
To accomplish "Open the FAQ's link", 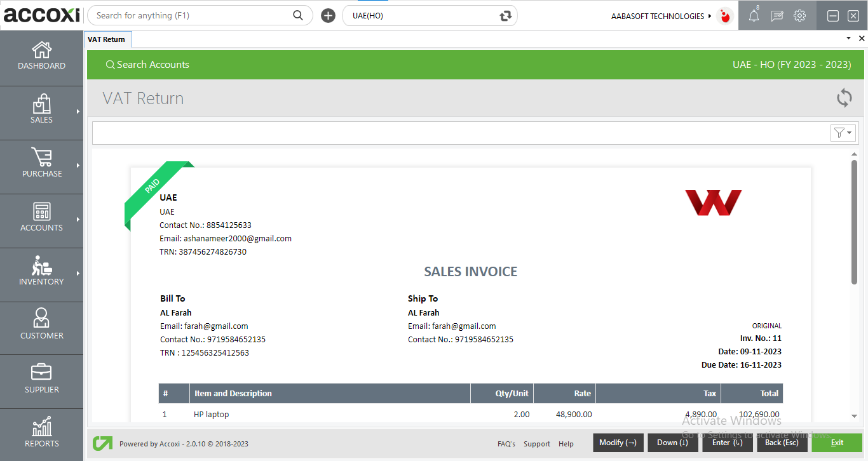I will pyautogui.click(x=506, y=443).
